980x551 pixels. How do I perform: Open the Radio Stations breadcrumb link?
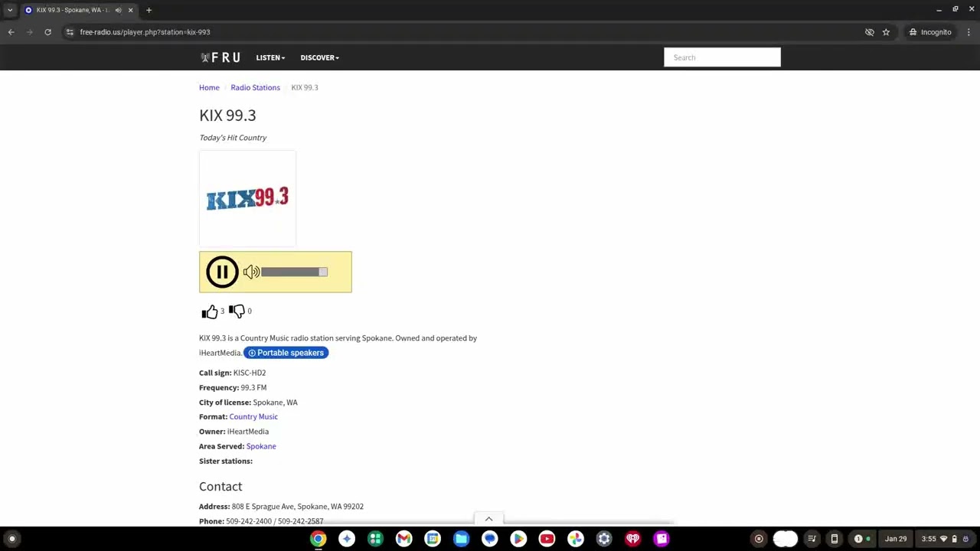coord(255,87)
